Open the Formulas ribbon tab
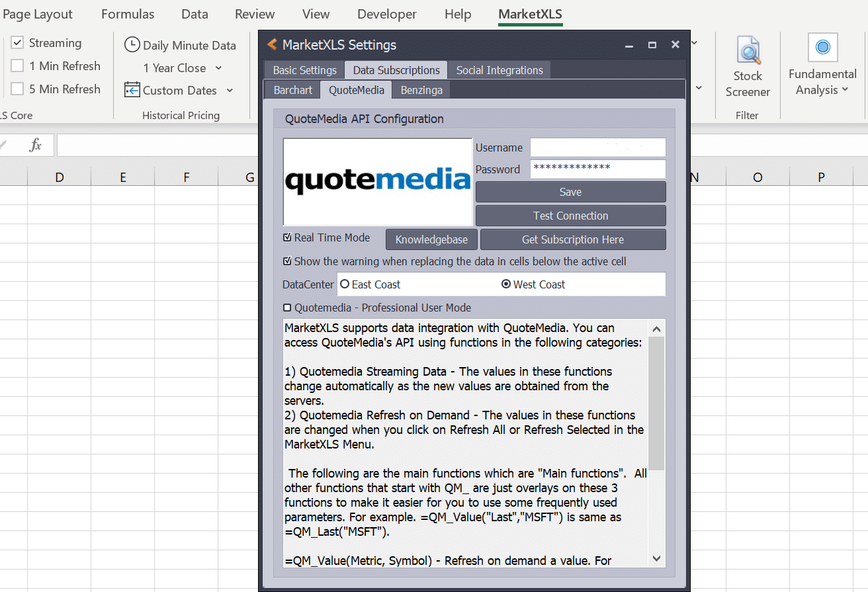 pyautogui.click(x=128, y=14)
